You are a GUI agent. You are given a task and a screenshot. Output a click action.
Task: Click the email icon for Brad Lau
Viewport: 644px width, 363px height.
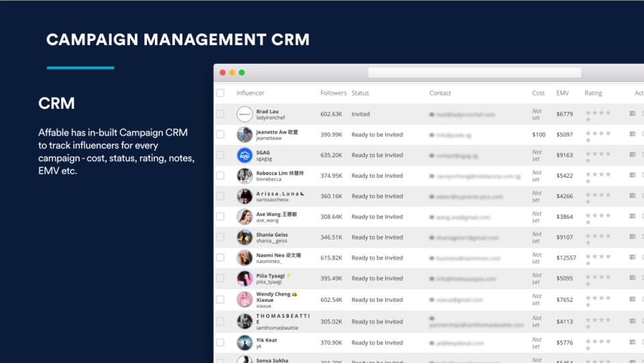(x=431, y=115)
